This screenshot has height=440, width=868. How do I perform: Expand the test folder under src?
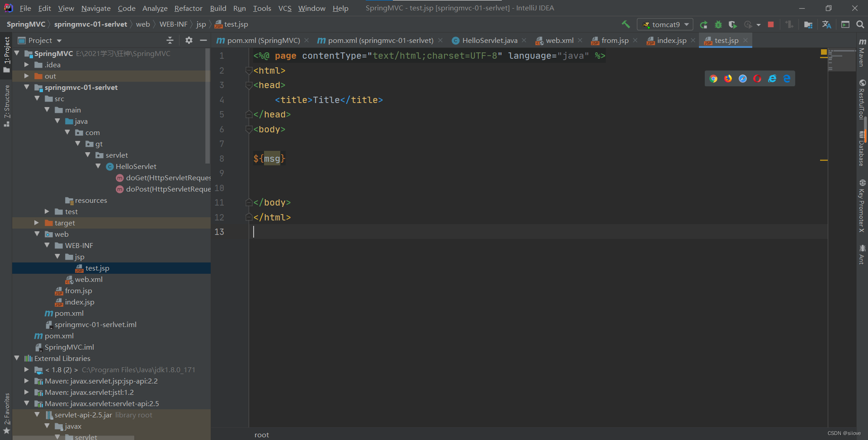pos(47,211)
